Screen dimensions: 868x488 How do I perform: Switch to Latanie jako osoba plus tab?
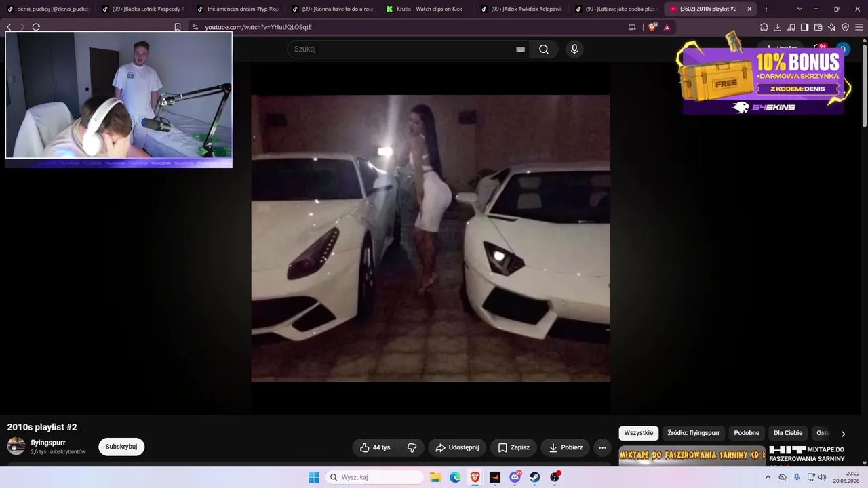tap(617, 9)
